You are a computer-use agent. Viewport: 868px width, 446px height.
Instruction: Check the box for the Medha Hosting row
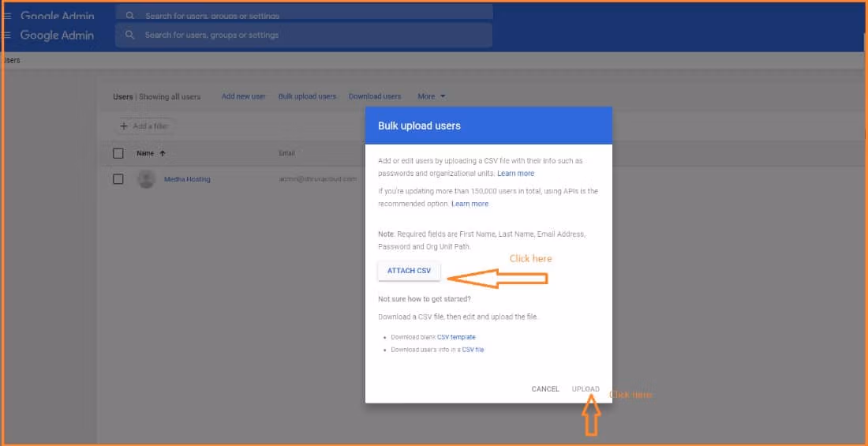pos(118,179)
